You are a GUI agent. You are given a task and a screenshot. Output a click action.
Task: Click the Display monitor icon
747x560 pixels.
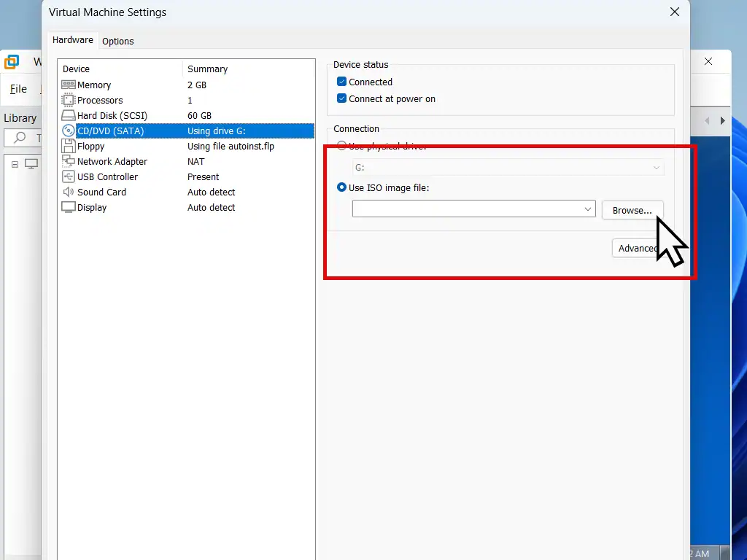69,208
